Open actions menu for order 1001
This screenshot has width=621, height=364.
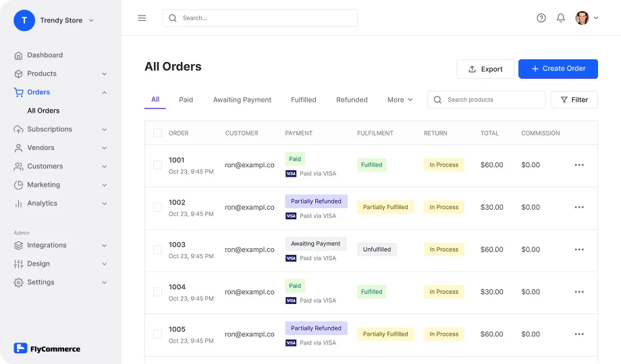(579, 165)
